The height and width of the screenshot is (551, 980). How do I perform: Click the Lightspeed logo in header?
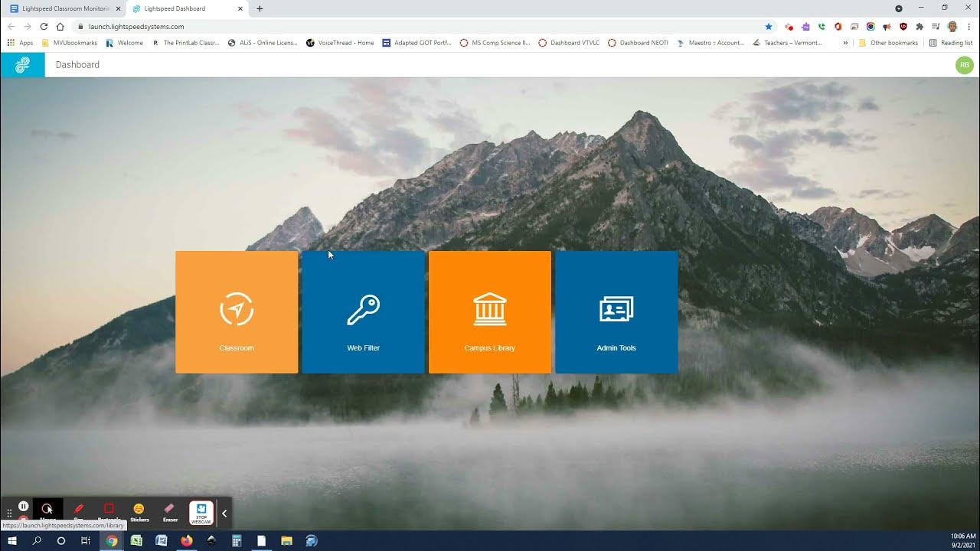point(22,65)
